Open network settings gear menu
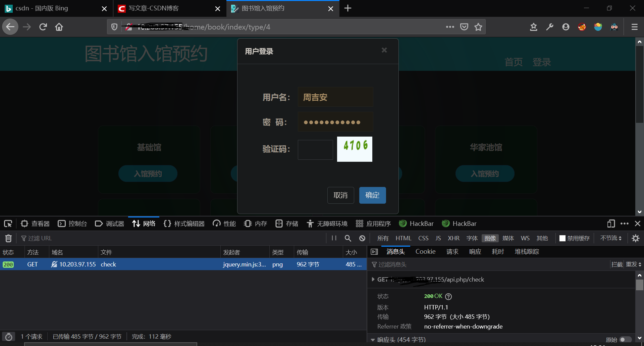644x346 pixels. coord(636,238)
